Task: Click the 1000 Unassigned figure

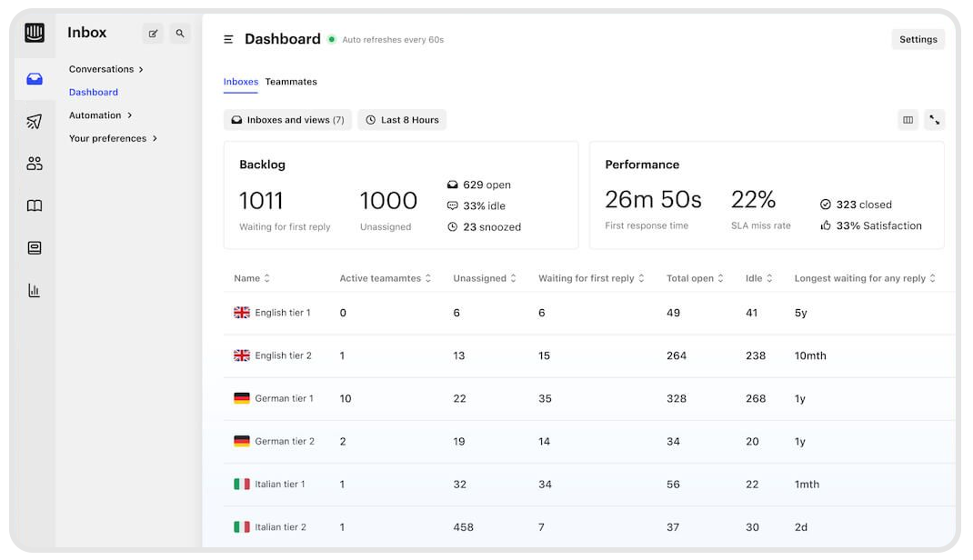Action: point(388,201)
